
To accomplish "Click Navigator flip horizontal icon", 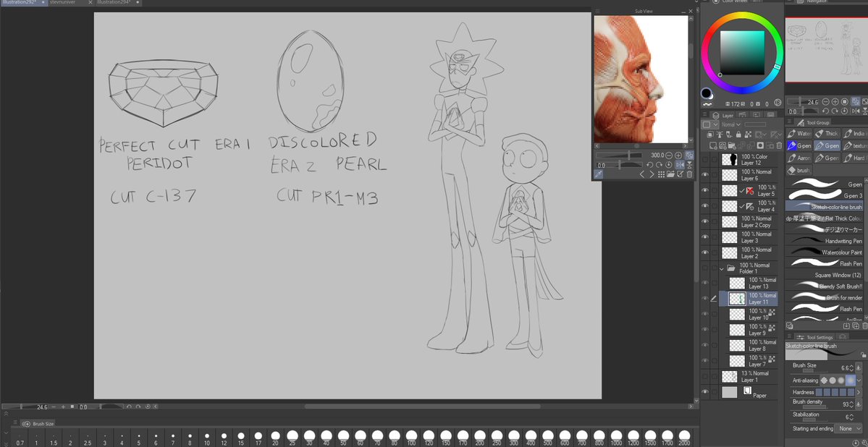I will (856, 111).
